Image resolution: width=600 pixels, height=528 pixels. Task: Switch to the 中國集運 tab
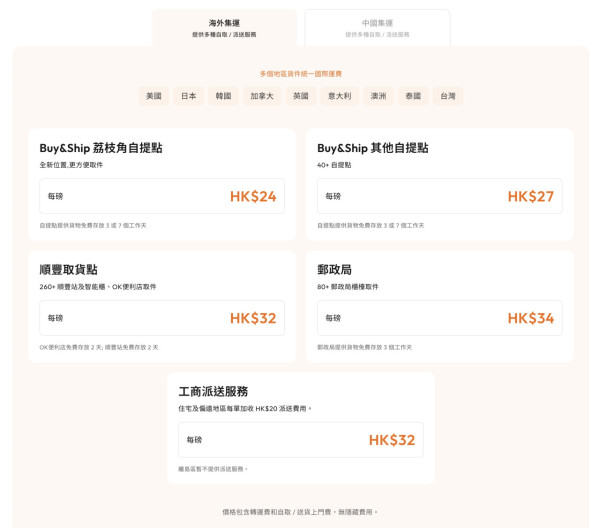point(377,28)
